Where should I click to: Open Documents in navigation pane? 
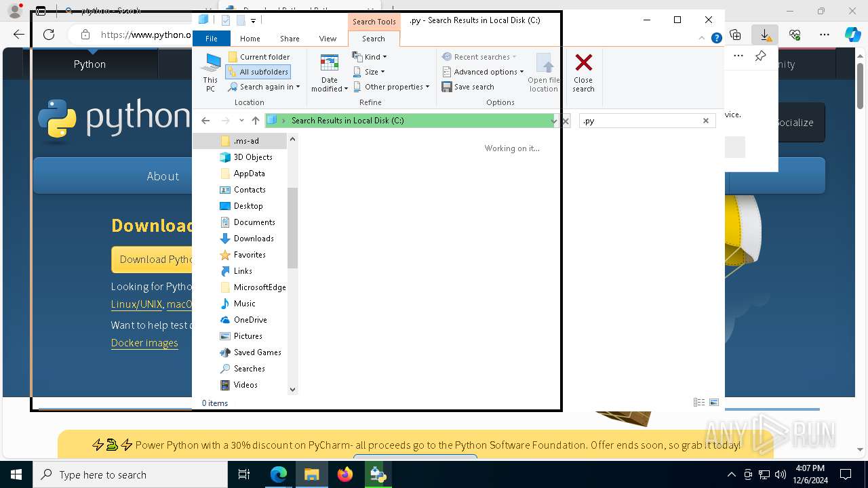(x=247, y=222)
